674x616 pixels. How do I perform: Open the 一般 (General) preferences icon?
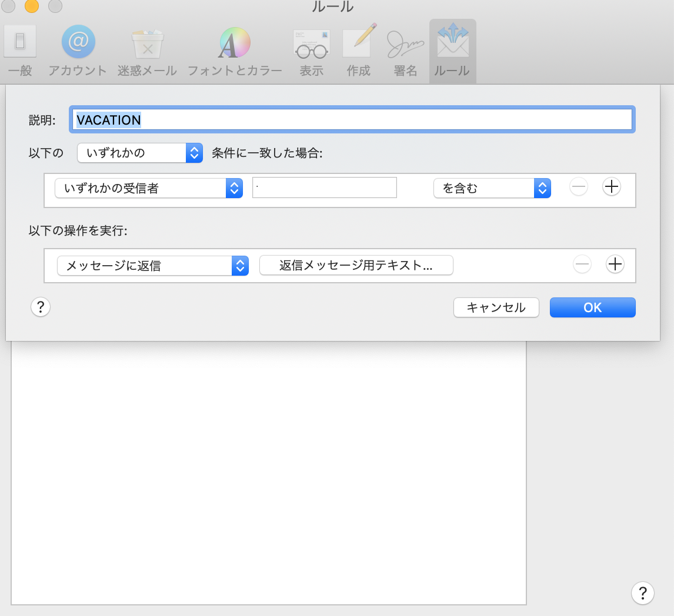[x=20, y=50]
